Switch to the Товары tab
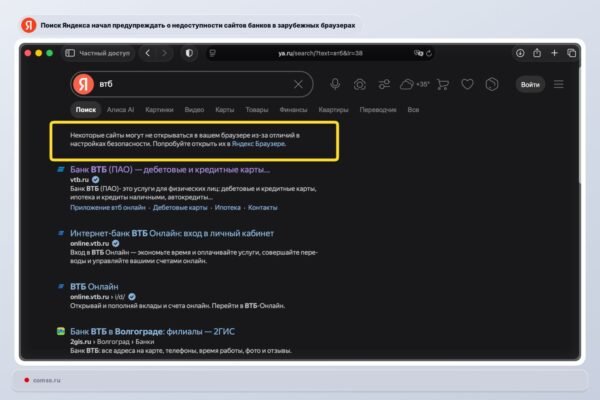The width and height of the screenshot is (600, 400). pyautogui.click(x=257, y=110)
